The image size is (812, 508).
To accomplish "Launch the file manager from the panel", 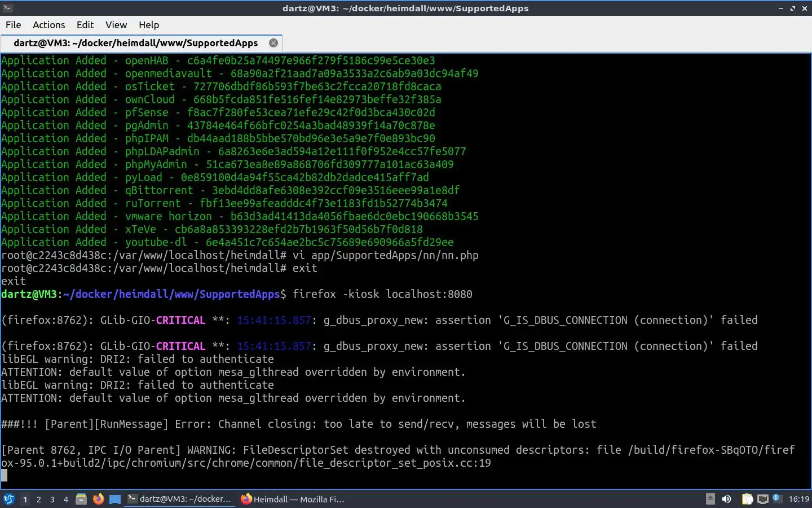I will point(81,499).
